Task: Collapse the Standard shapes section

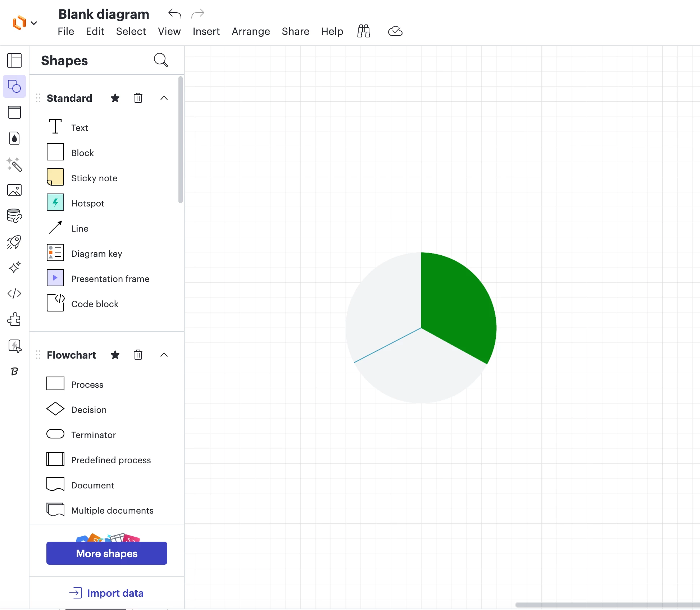Action: coord(164,98)
